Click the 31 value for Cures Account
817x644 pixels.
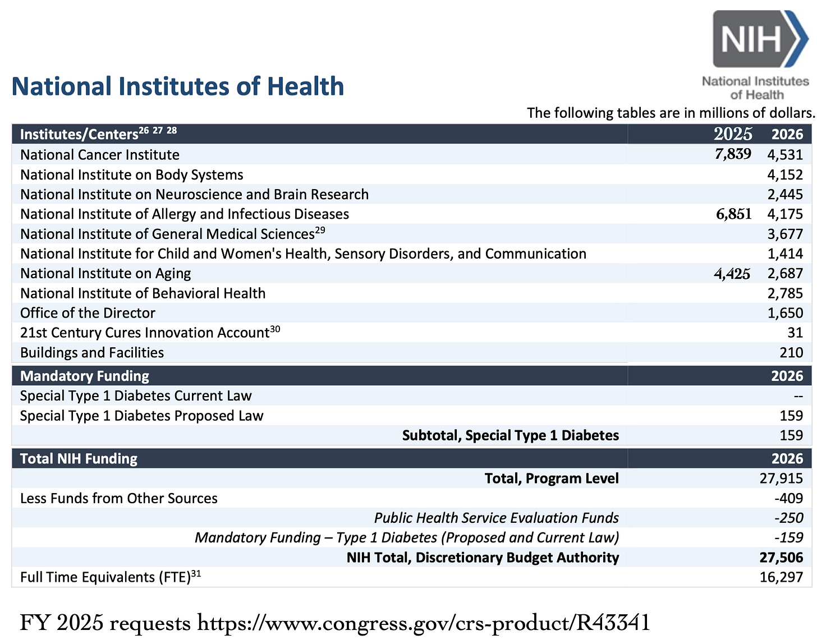pos(795,333)
